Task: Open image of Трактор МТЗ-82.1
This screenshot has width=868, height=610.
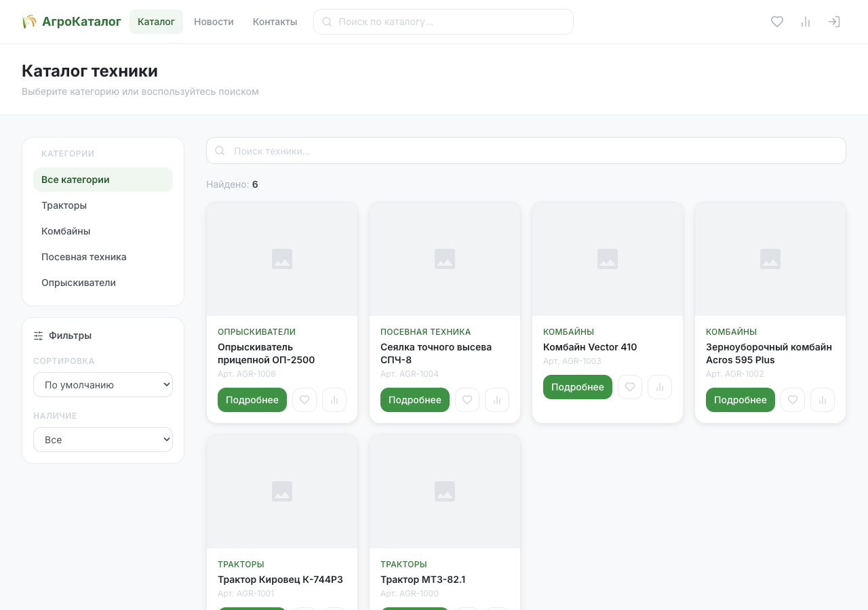Action: point(445,491)
